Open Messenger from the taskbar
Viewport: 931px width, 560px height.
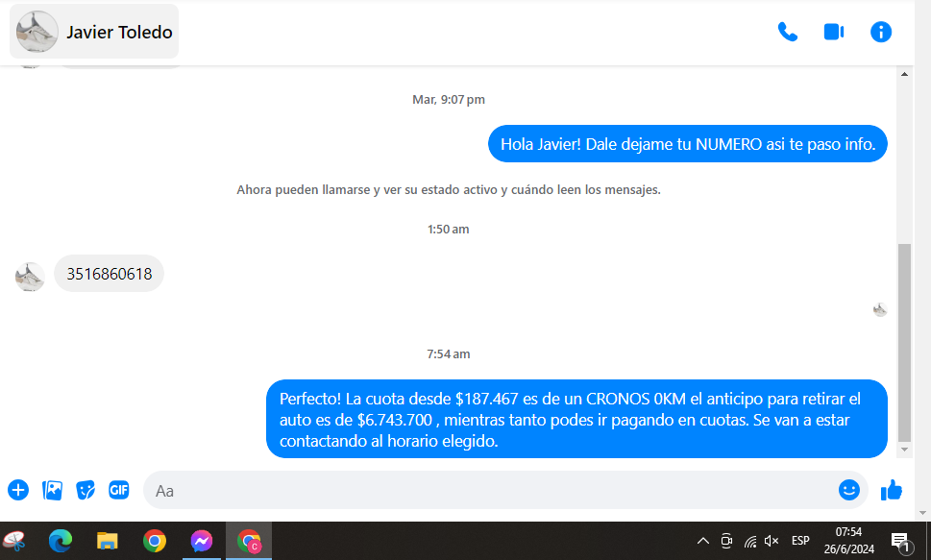[201, 541]
